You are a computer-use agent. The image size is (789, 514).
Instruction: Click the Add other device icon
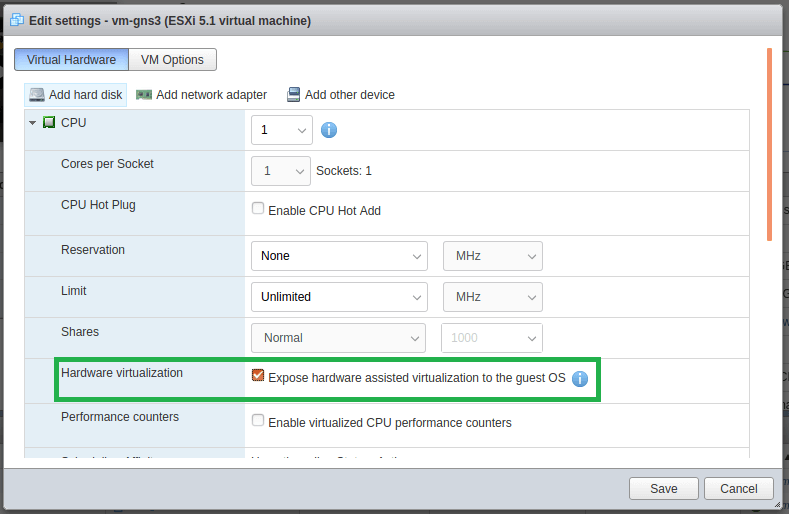293,95
